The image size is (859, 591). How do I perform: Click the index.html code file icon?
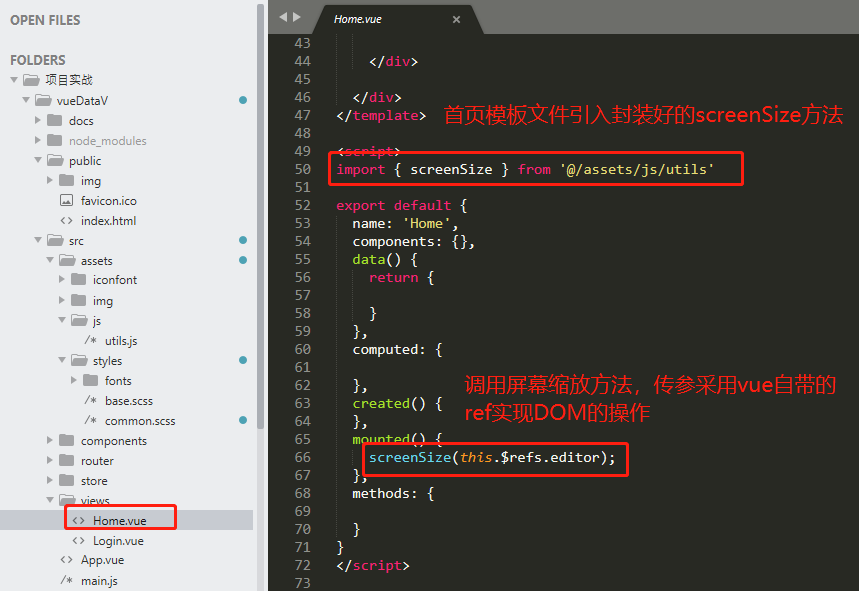[66, 221]
